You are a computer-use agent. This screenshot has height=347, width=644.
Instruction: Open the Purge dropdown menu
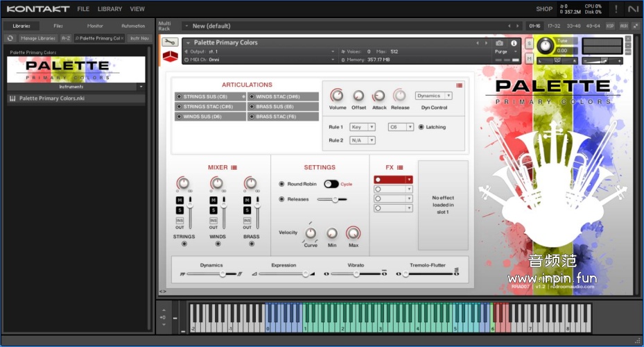(507, 52)
